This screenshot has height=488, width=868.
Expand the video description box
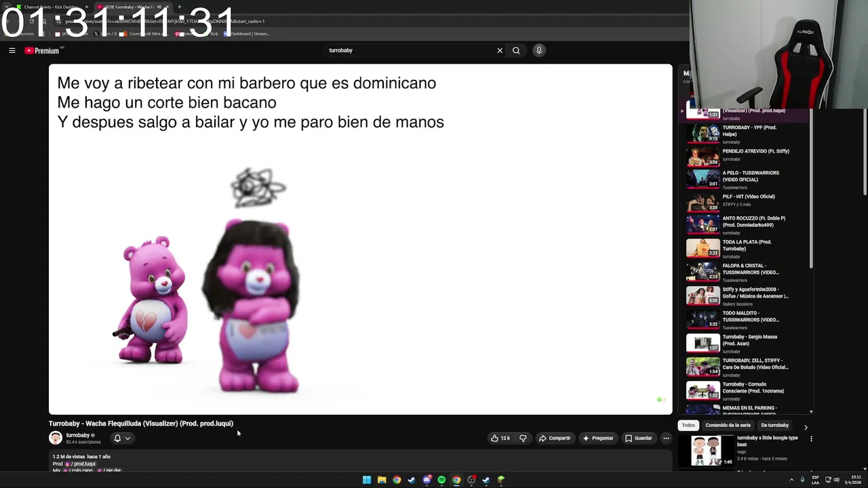360,461
